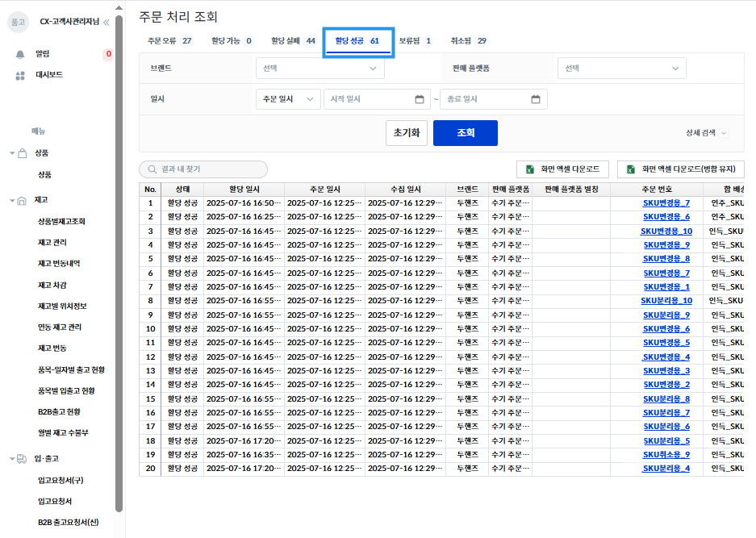756x538 pixels.
Task: Switch to the 할당 실패 tab
Action: (293, 41)
